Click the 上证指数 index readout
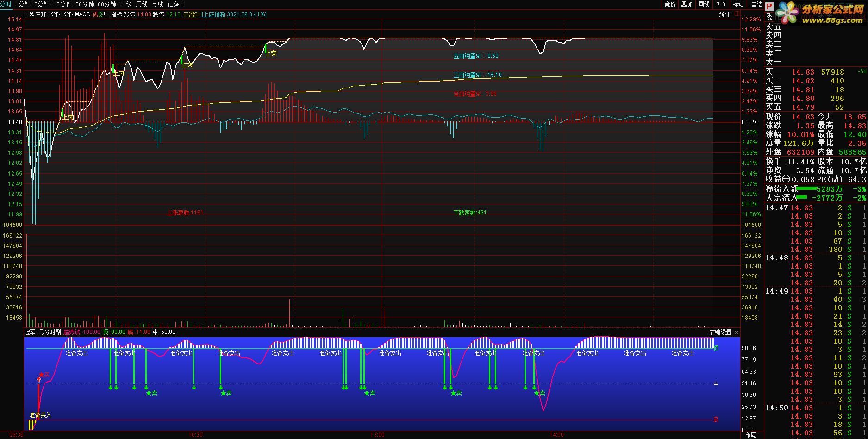The image size is (868, 439). coord(234,14)
